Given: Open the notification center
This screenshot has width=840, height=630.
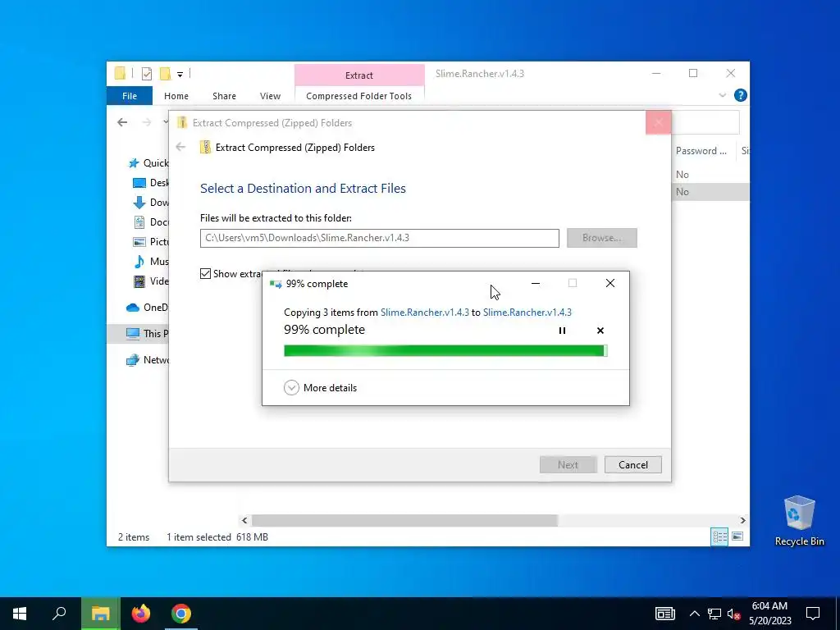Looking at the screenshot, I should click(x=813, y=614).
